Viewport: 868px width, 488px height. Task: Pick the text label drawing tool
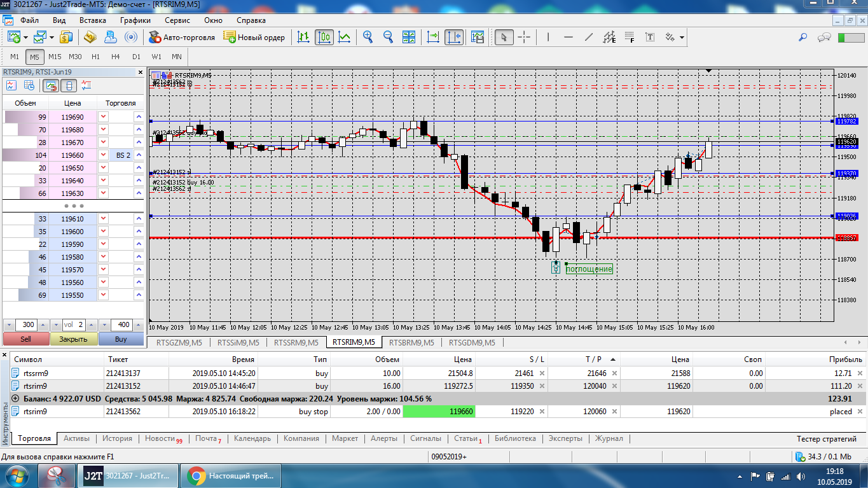point(650,37)
